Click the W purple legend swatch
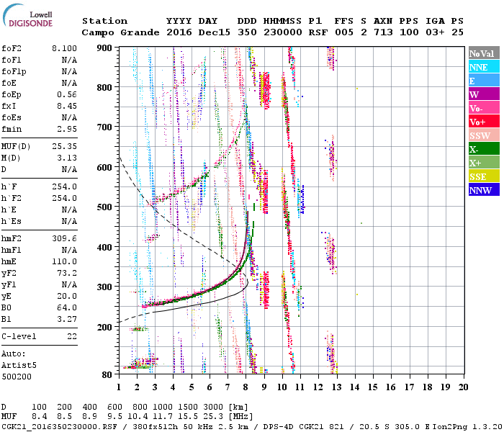504x432 pixels. [484, 94]
